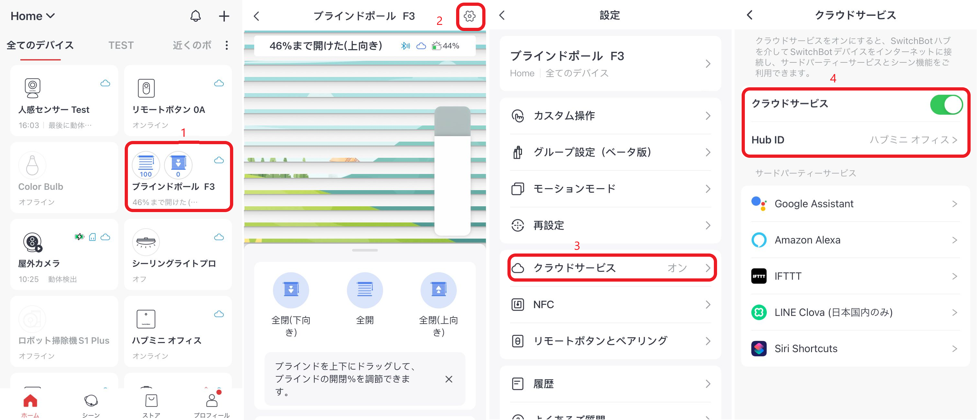Tap the blind open 100 shortcut icon
Screen dimensions: 980x420
click(x=146, y=165)
